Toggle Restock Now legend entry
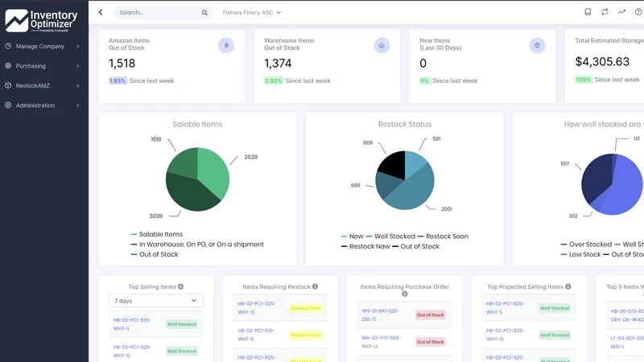644x362 pixels. click(365, 246)
